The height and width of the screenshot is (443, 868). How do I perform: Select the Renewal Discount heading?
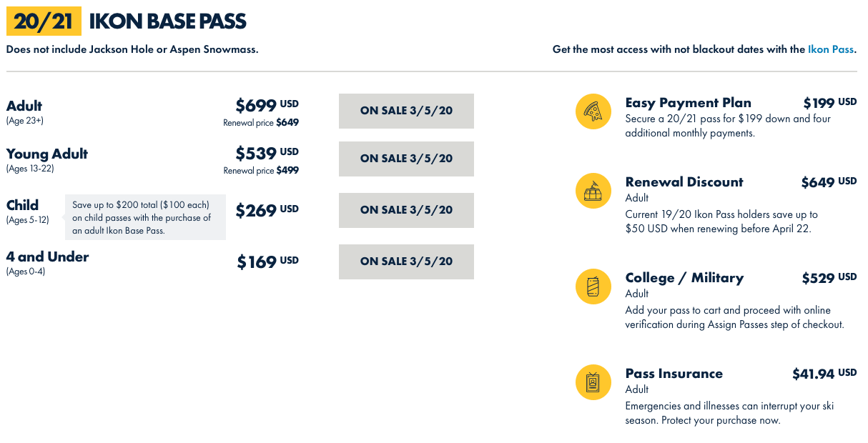(684, 181)
